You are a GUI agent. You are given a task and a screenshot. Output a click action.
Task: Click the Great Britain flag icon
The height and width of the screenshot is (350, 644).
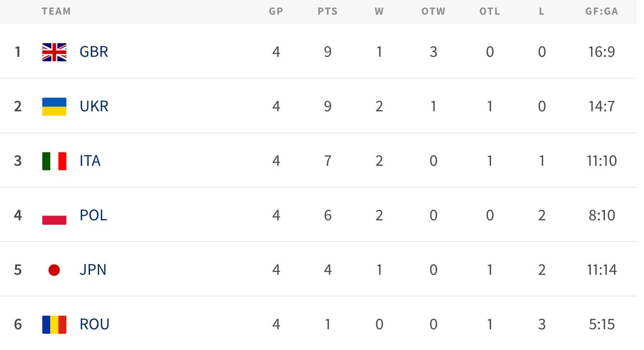pyautogui.click(x=54, y=52)
